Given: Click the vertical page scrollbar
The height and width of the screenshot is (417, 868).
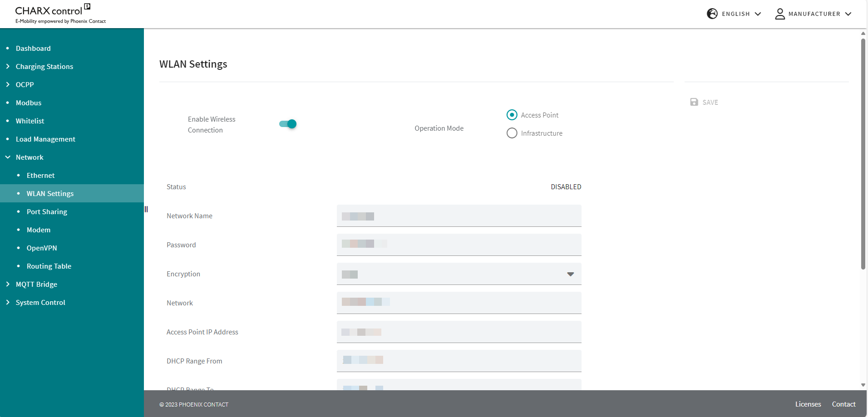Looking at the screenshot, I should pos(863,154).
